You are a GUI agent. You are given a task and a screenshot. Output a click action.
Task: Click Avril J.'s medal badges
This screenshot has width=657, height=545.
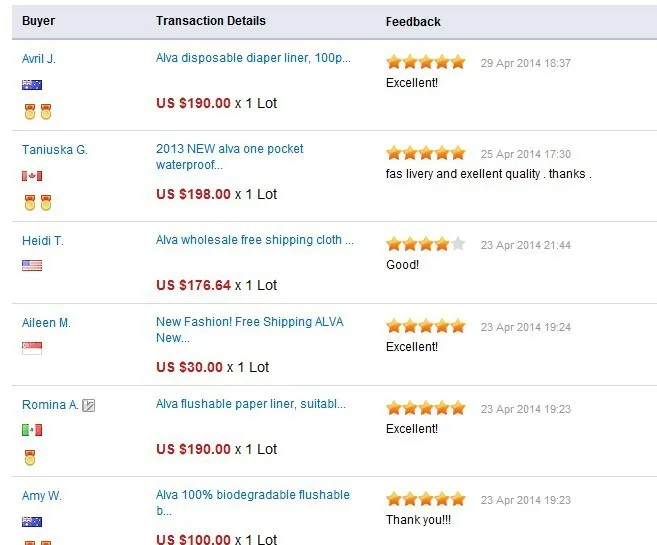pos(38,112)
